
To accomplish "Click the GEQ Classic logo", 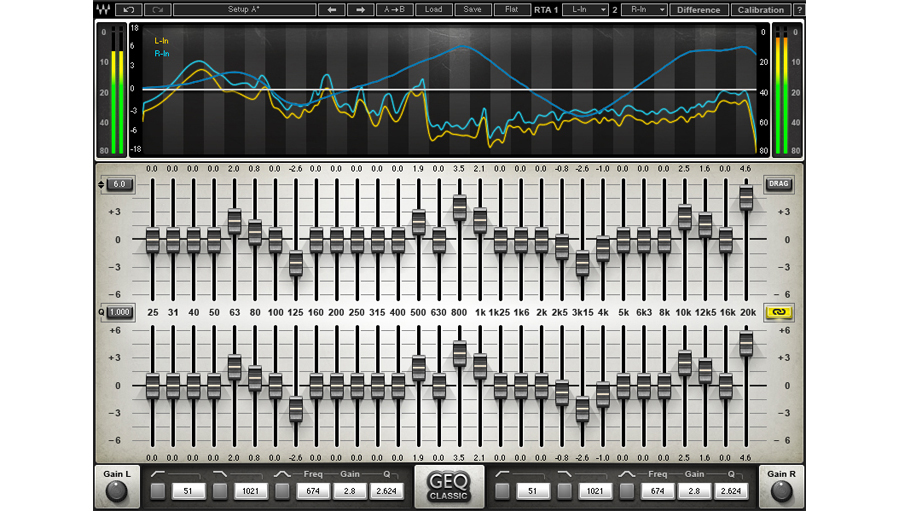I will 449,487.
